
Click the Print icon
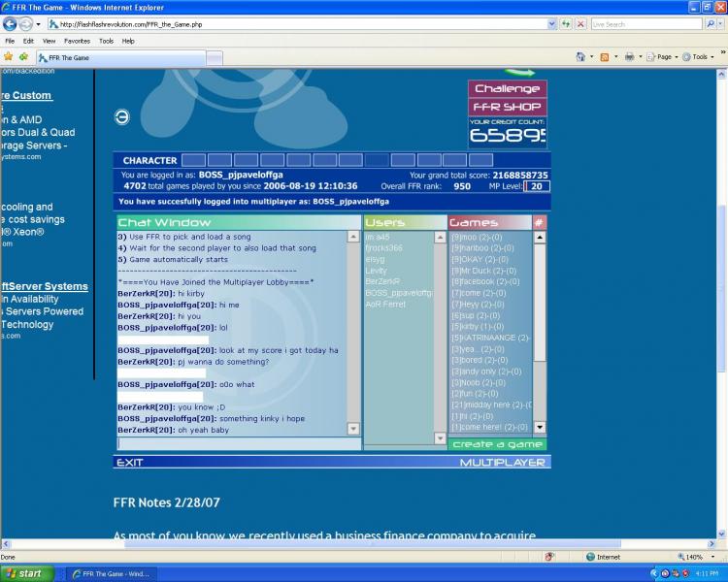click(629, 57)
